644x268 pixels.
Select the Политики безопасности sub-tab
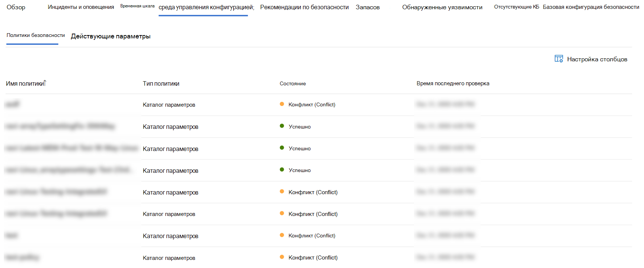36,35
